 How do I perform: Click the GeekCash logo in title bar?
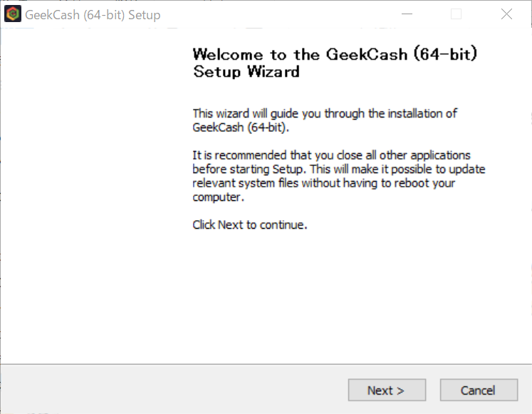pyautogui.click(x=13, y=14)
